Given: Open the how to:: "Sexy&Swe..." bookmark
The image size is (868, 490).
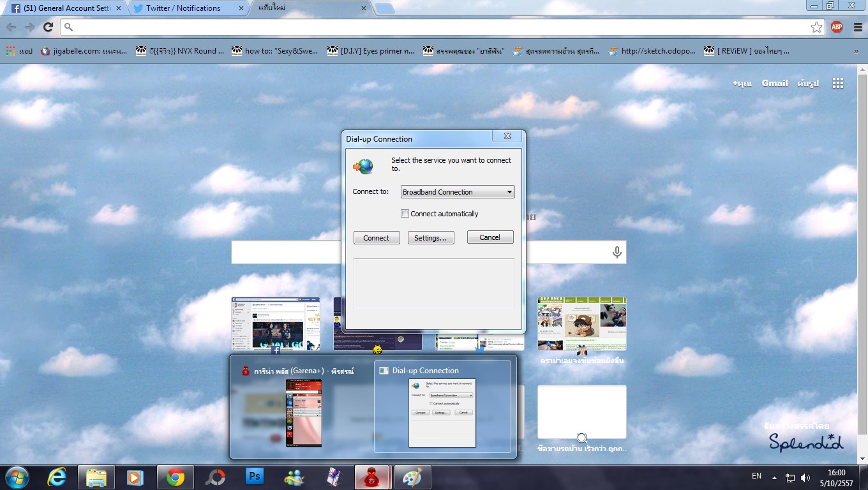Looking at the screenshot, I should pyautogui.click(x=276, y=51).
